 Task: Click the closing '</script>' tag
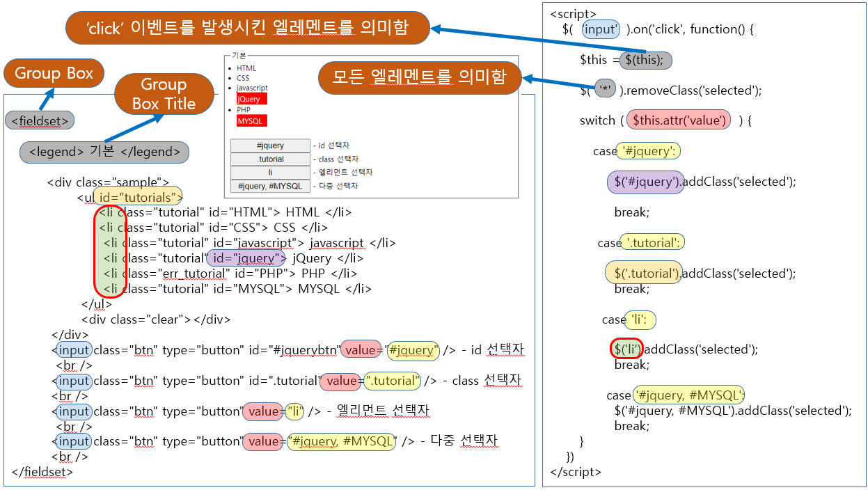575,471
